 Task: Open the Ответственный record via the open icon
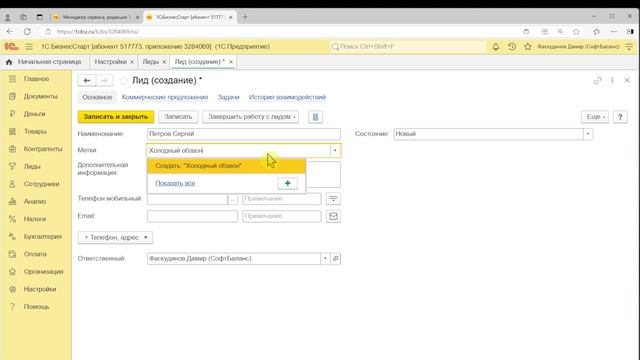(336, 258)
